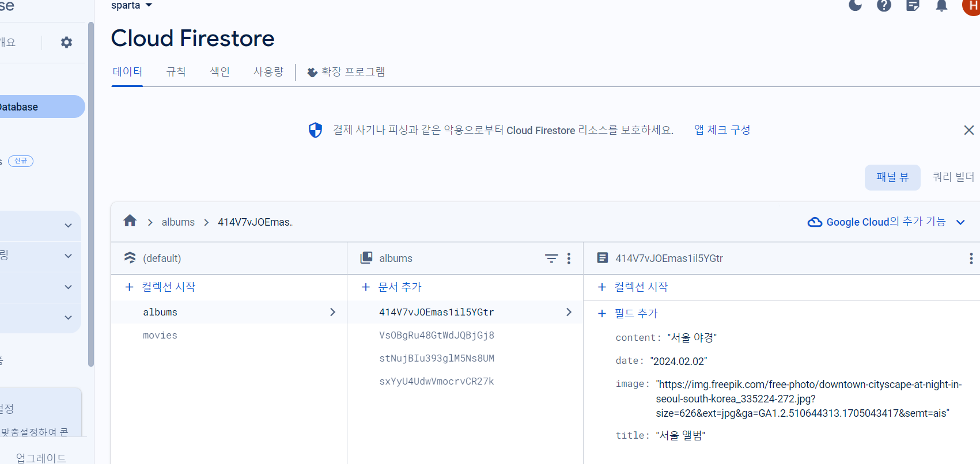This screenshot has height=464, width=980.
Task: Switch to the 데이터 tab
Action: 127,72
